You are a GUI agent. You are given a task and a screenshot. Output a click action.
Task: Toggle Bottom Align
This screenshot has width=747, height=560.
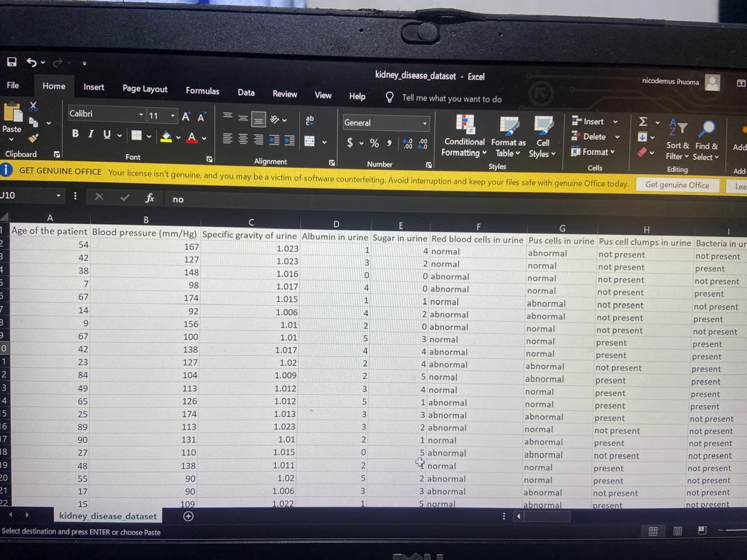coord(259,120)
